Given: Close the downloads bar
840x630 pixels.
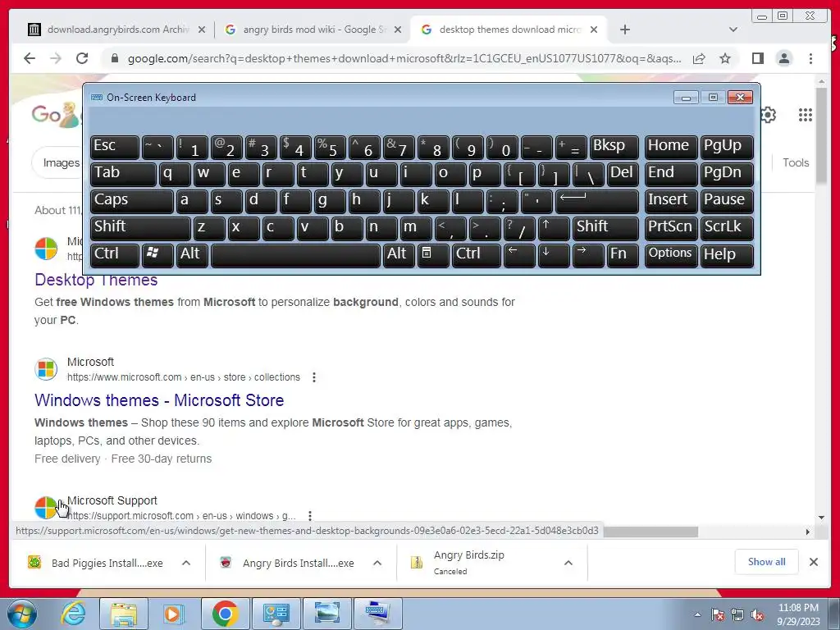Looking at the screenshot, I should click(814, 561).
